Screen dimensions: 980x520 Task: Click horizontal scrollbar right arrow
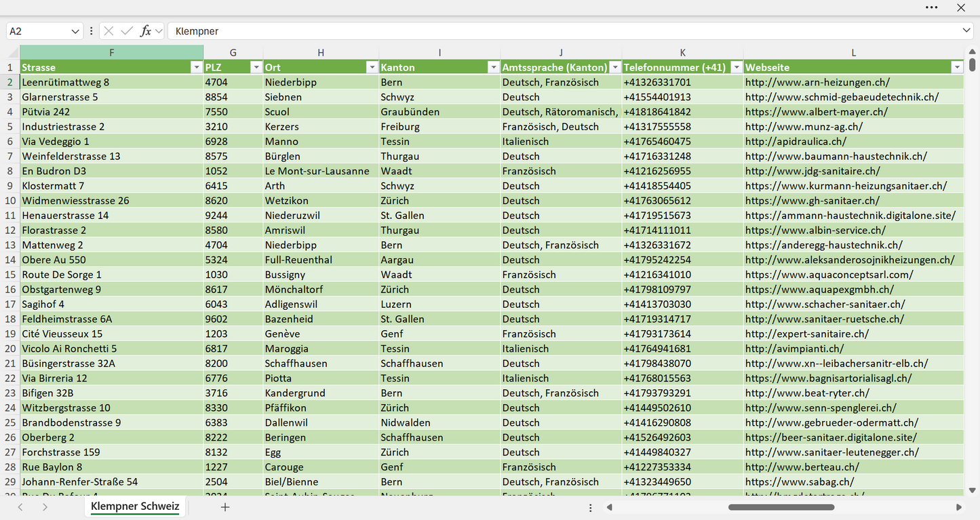[x=959, y=507]
